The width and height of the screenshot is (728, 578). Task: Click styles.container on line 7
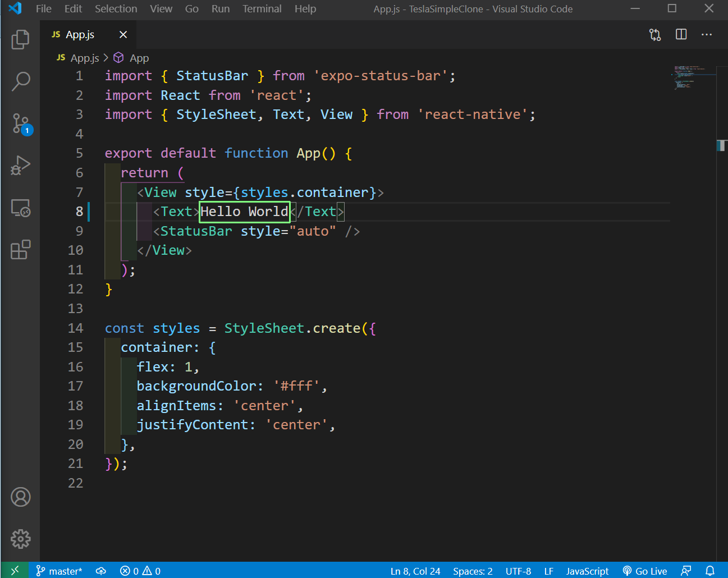click(305, 192)
